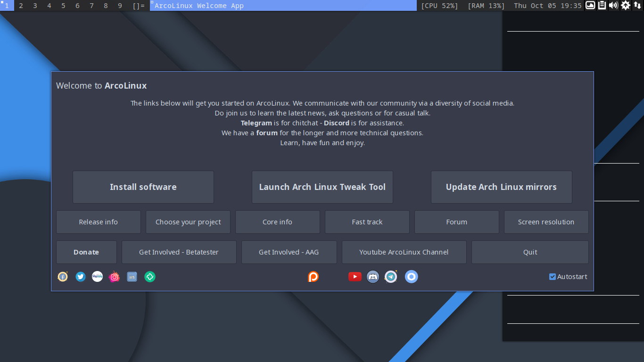
Task: Toggle the Autostart checkbox
Action: pos(553,277)
